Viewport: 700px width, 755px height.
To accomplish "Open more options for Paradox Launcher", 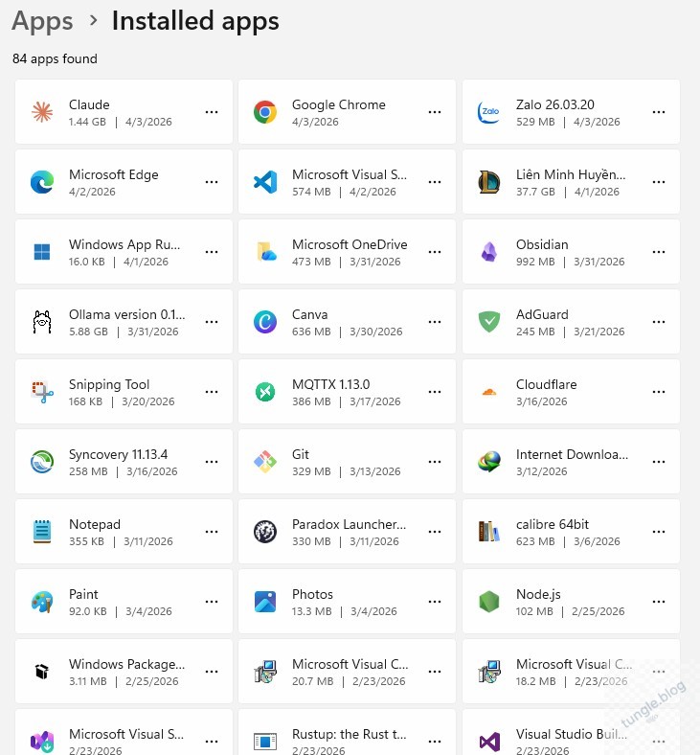I will click(435, 532).
